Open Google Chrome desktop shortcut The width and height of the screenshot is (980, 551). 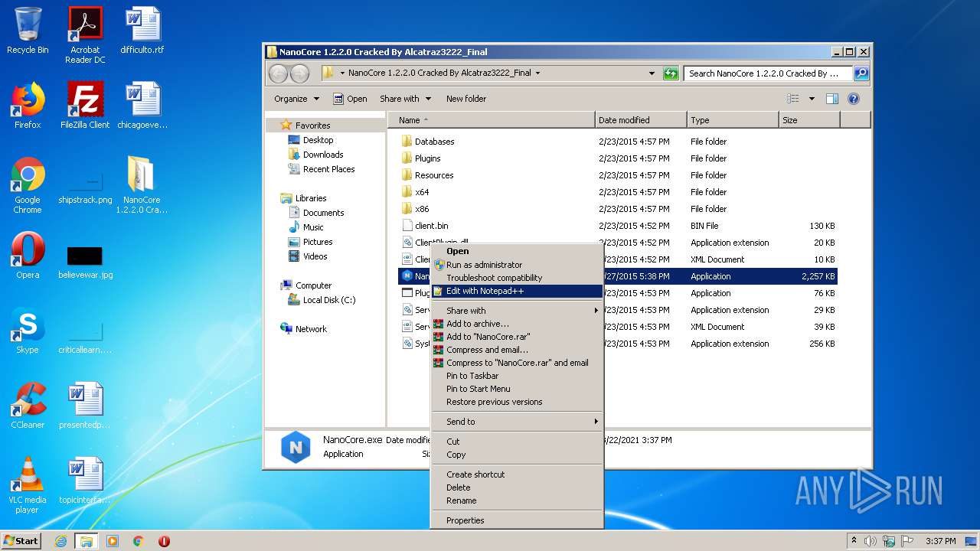[28, 185]
